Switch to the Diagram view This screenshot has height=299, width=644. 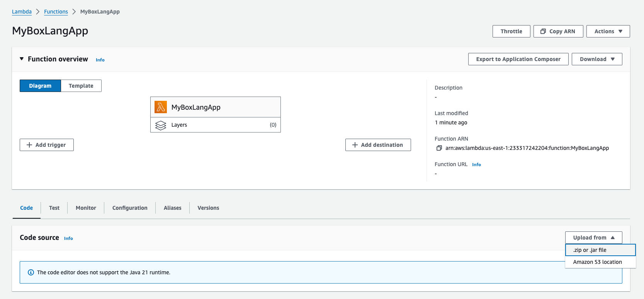coord(40,86)
